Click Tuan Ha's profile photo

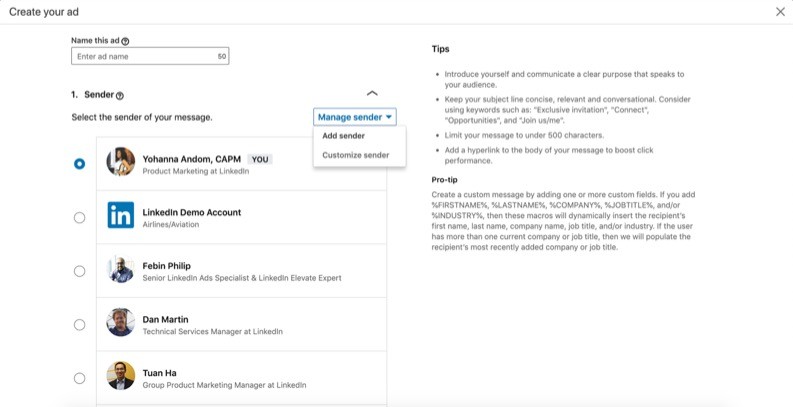(x=121, y=376)
